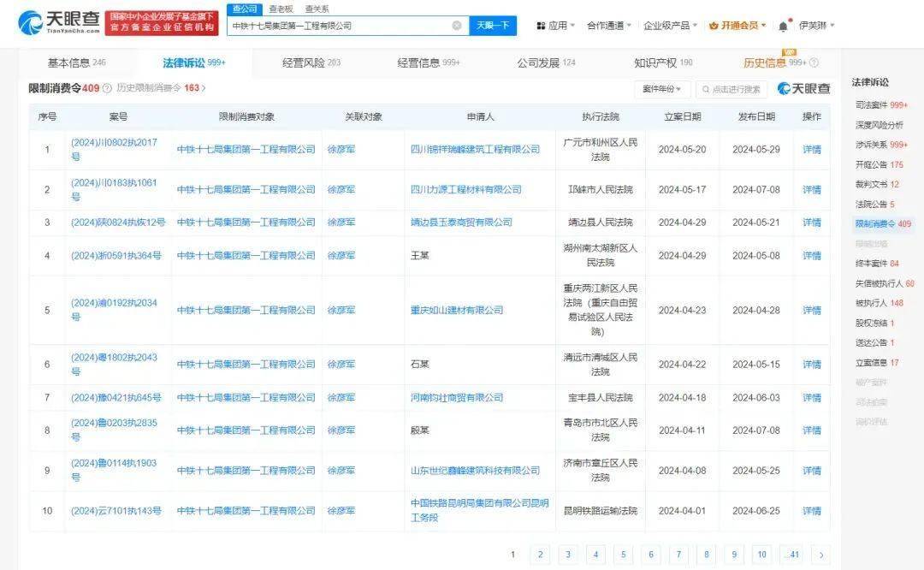The width and height of the screenshot is (924, 570).
Task: Clear the search box with the X icon
Action: pos(457,26)
